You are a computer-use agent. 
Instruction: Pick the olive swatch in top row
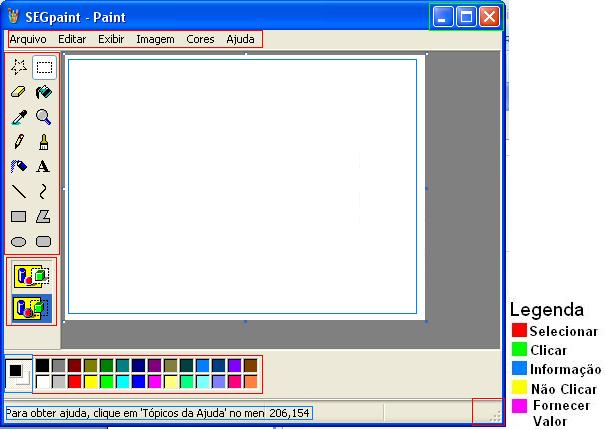(x=91, y=366)
